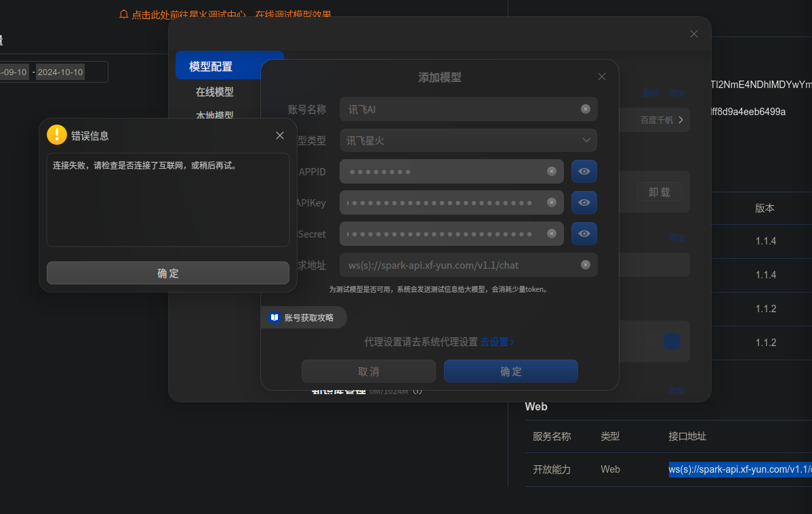
Task: Select 本地模型 in sidebar
Action: (214, 115)
